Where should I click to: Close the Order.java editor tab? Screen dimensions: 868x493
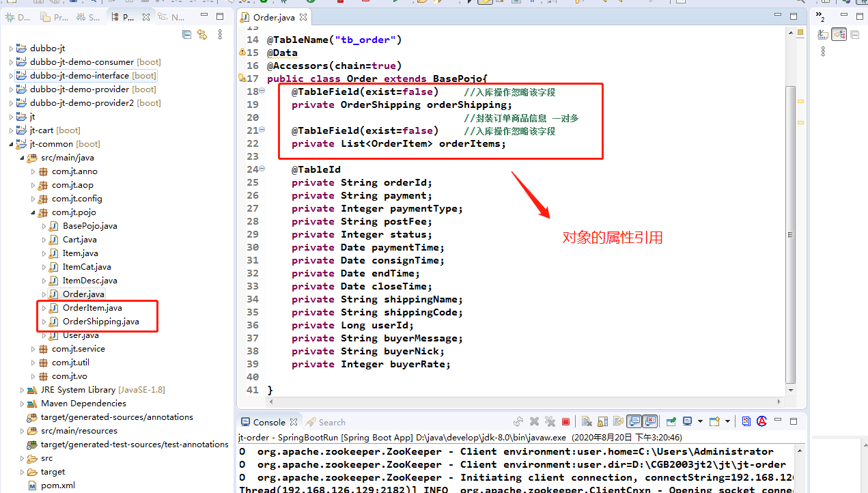(x=303, y=17)
